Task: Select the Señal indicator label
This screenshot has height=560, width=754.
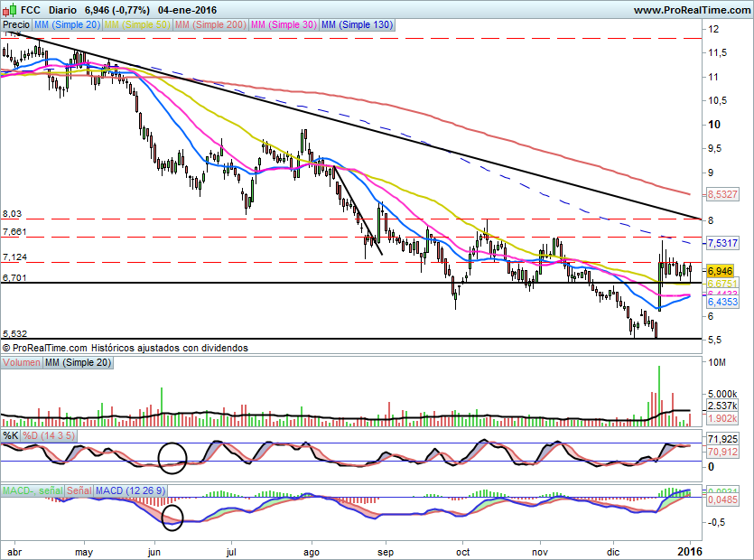Action: point(79,490)
